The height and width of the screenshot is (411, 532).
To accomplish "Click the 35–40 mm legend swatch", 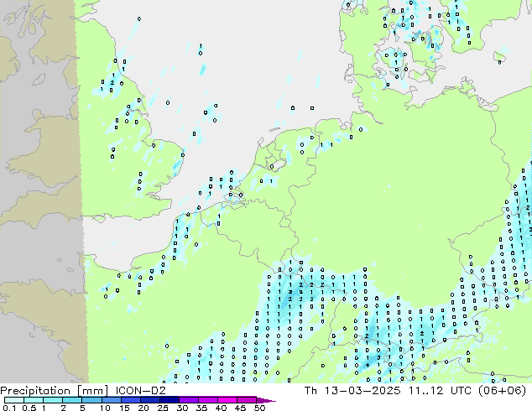I will tap(208, 400).
